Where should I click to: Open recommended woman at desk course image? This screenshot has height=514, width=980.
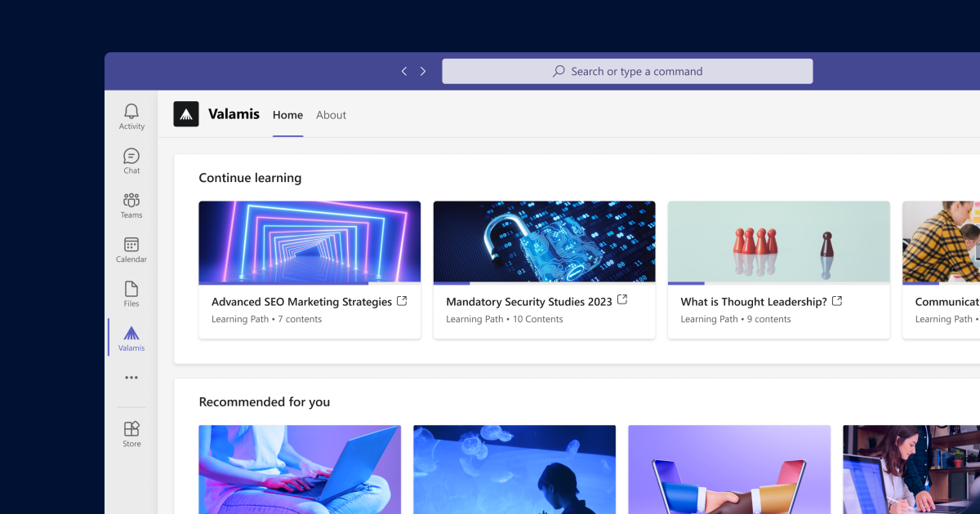tap(911, 469)
